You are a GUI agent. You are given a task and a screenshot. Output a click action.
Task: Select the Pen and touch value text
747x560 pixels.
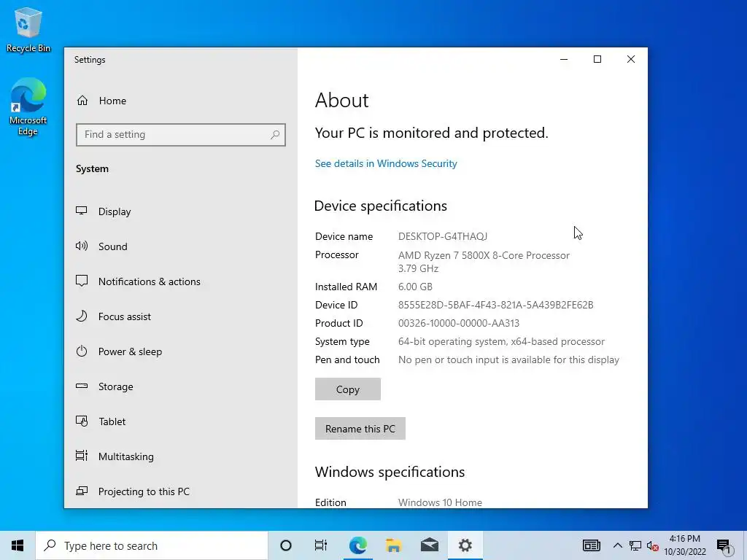pyautogui.click(x=508, y=359)
